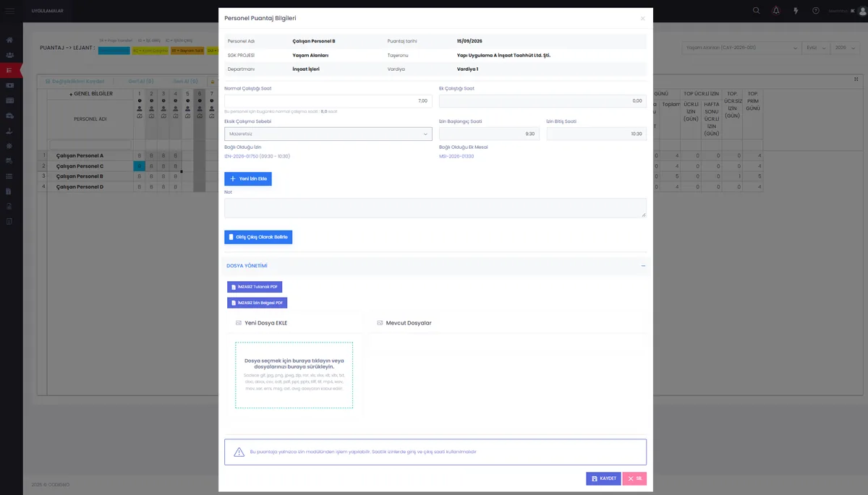Select the Çalışan Personel D row name
Screen dimensions: 868x495
[80, 187]
